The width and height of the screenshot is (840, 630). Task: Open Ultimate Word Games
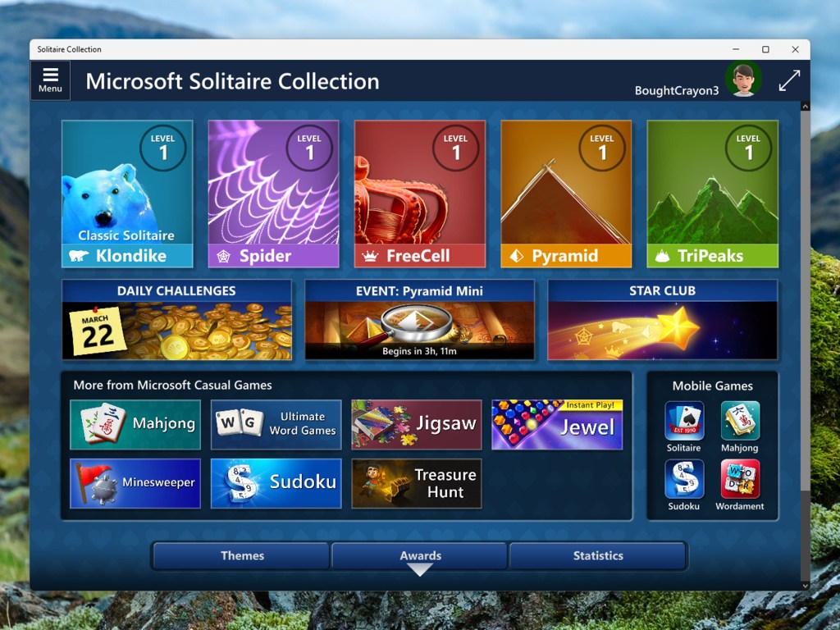[276, 425]
